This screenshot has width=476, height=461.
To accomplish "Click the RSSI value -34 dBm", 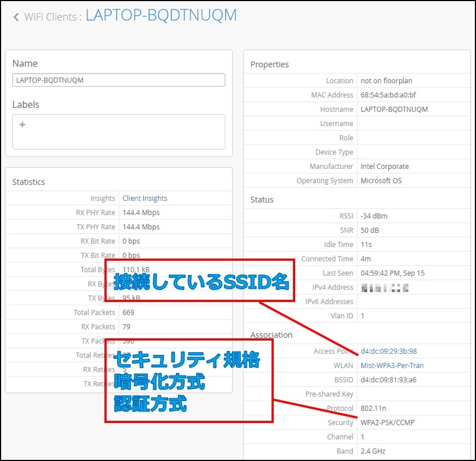I will click(374, 216).
